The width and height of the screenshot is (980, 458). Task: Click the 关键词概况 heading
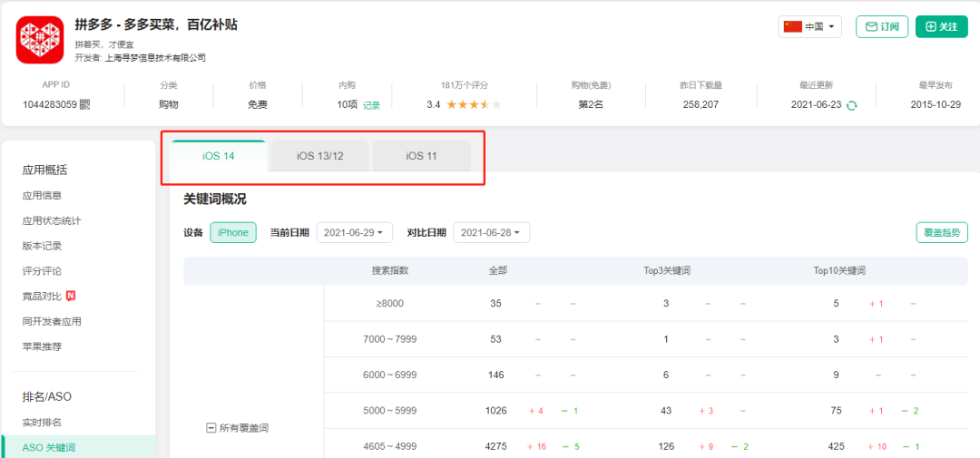214,200
